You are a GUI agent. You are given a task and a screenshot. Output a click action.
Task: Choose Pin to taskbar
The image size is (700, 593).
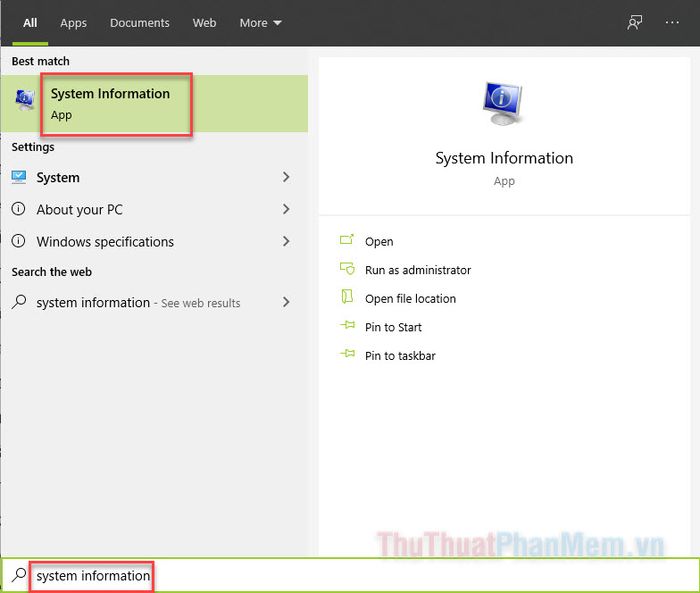click(x=400, y=356)
